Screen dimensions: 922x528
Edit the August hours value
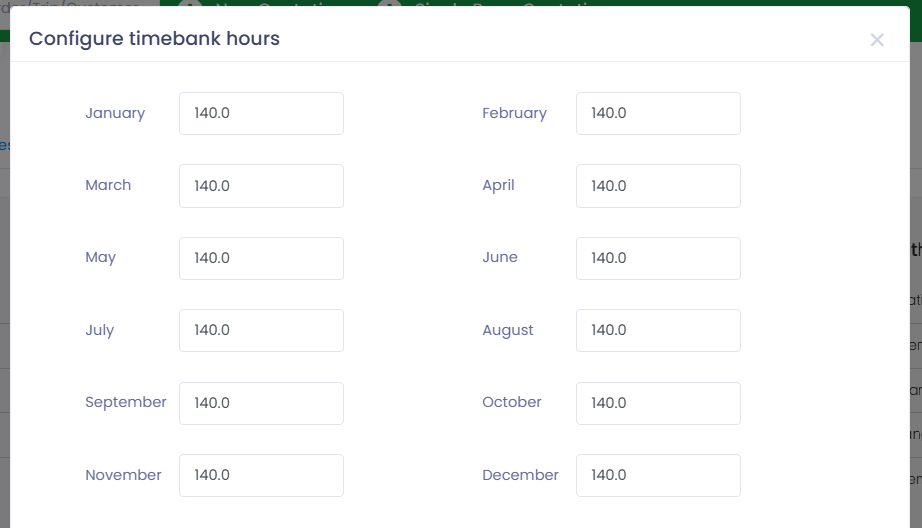tap(658, 330)
